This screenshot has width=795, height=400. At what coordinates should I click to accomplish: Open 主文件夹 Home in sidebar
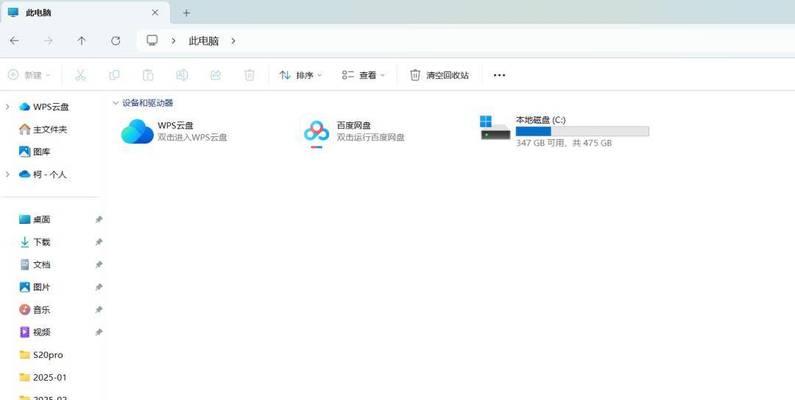click(43, 129)
